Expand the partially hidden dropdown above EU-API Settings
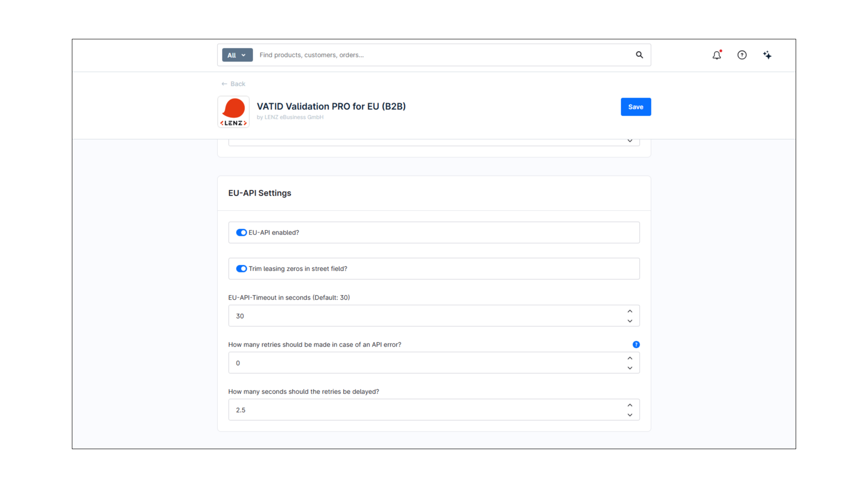868x488 pixels. [x=630, y=141]
